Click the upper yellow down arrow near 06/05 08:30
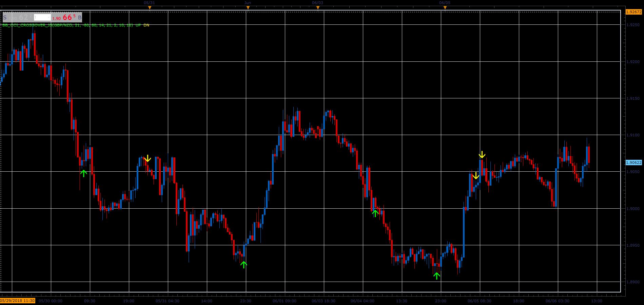The width and height of the screenshot is (644, 305). 482,155
